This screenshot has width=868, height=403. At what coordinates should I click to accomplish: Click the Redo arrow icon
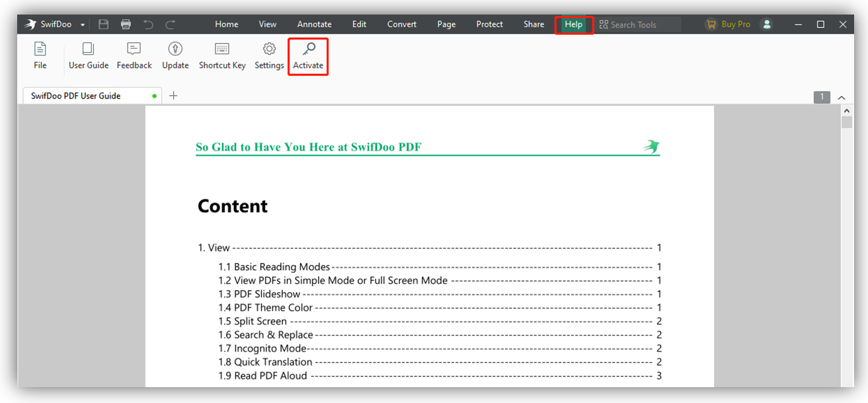coord(171,24)
